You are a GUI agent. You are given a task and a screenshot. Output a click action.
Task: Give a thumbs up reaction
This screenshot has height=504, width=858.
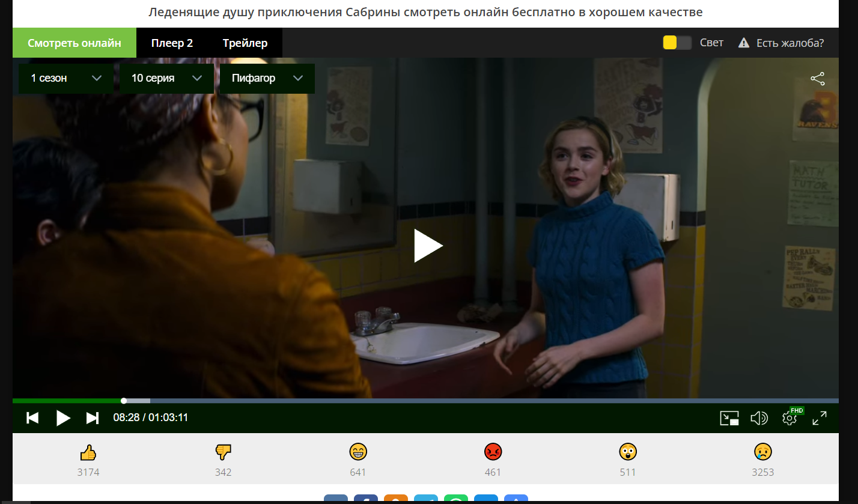coord(88,452)
